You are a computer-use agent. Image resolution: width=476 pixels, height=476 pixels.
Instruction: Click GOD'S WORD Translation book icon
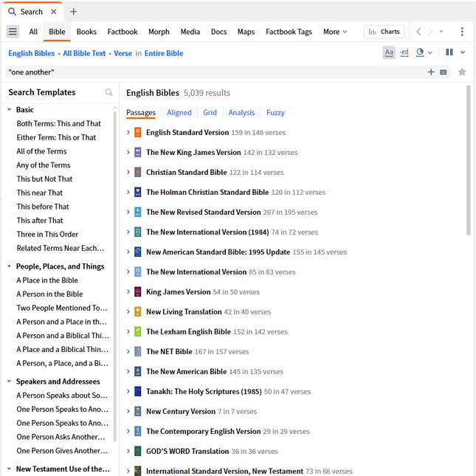[137, 451]
